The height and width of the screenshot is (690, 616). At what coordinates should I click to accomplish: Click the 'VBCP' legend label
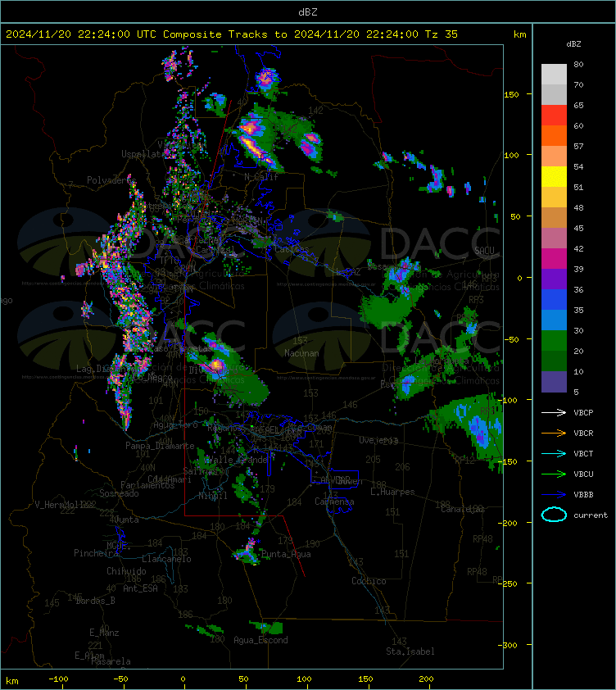tap(583, 413)
